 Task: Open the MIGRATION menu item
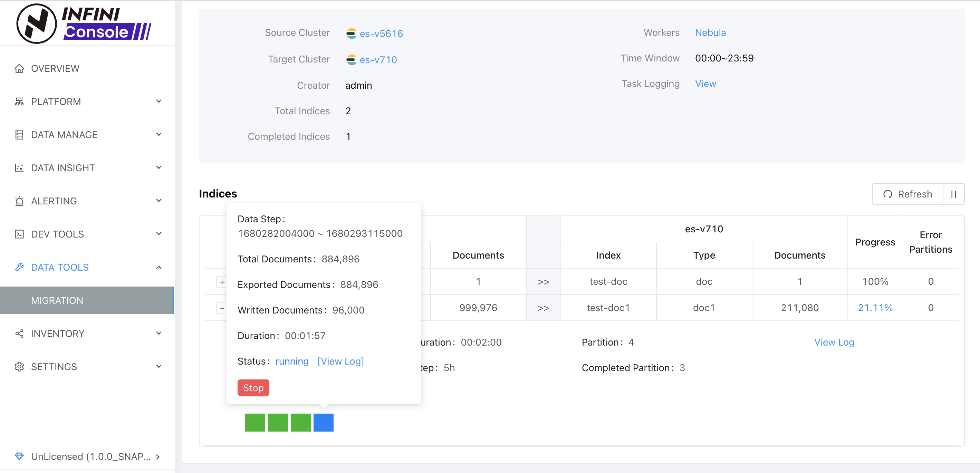[x=57, y=300]
